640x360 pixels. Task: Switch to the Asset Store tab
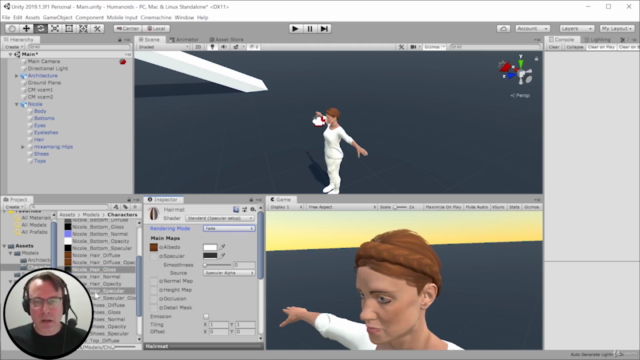[227, 40]
